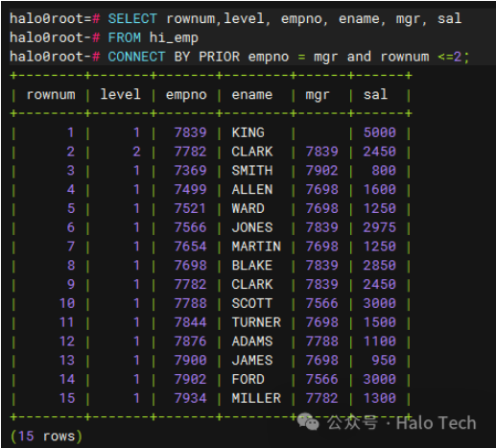Click the level column header
Screen dimensions: 496x448
pos(121,94)
